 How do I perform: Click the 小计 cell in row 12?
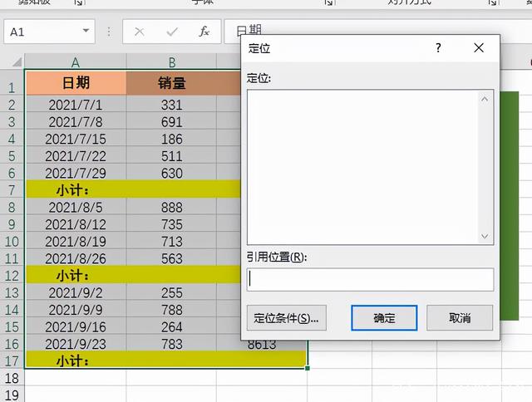pos(76,275)
